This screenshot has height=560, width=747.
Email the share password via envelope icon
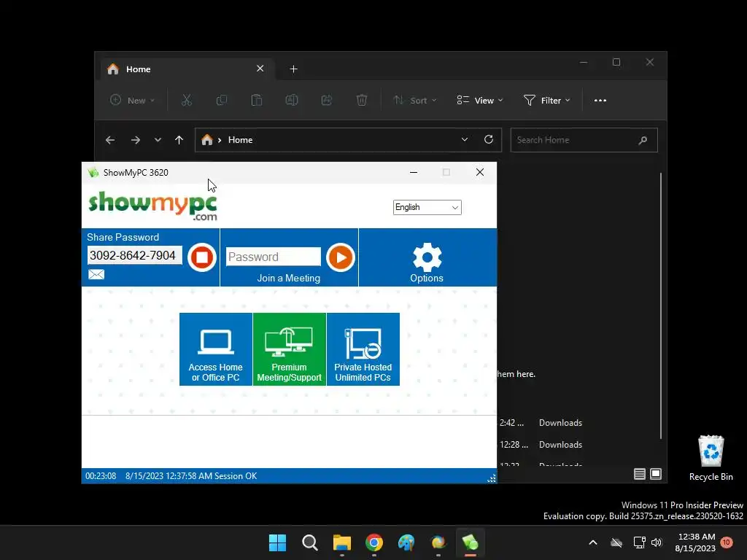click(96, 274)
